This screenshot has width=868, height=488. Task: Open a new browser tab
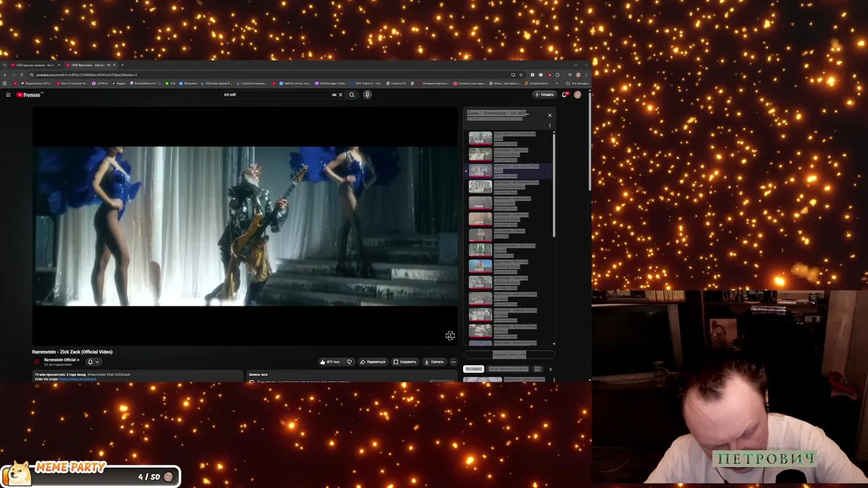click(122, 65)
